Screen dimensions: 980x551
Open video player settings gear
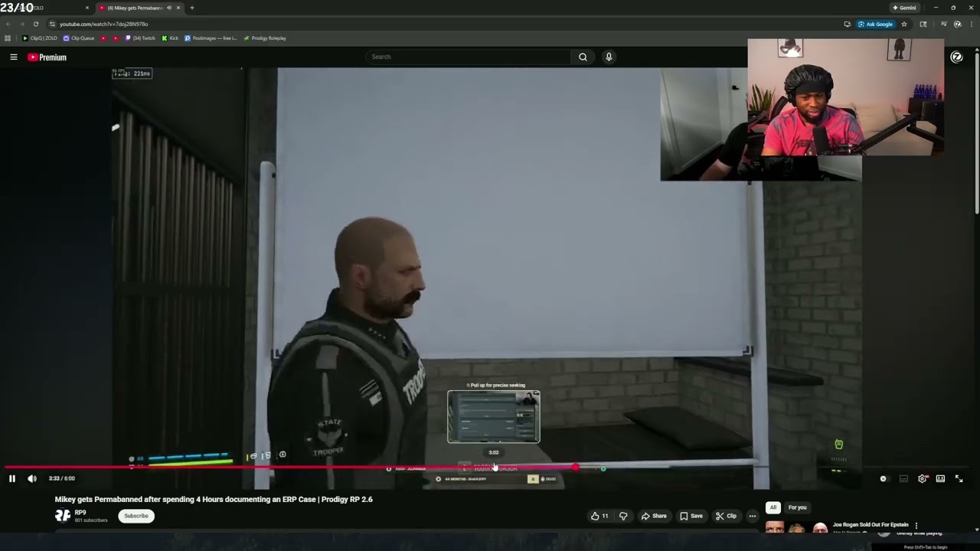(922, 478)
